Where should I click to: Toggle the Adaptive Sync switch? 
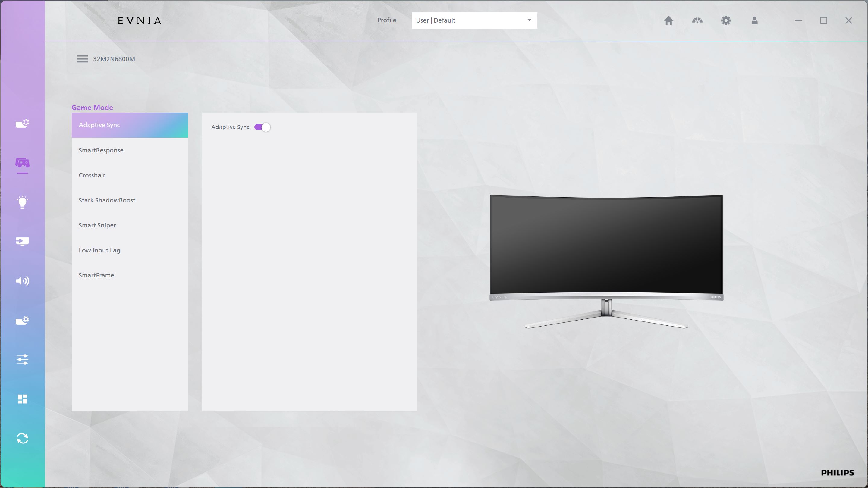point(262,127)
